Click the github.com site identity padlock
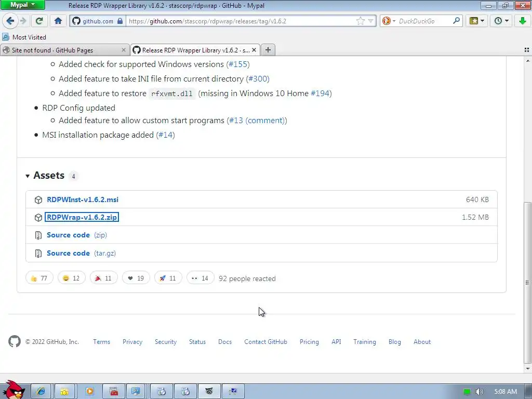 pos(120,21)
